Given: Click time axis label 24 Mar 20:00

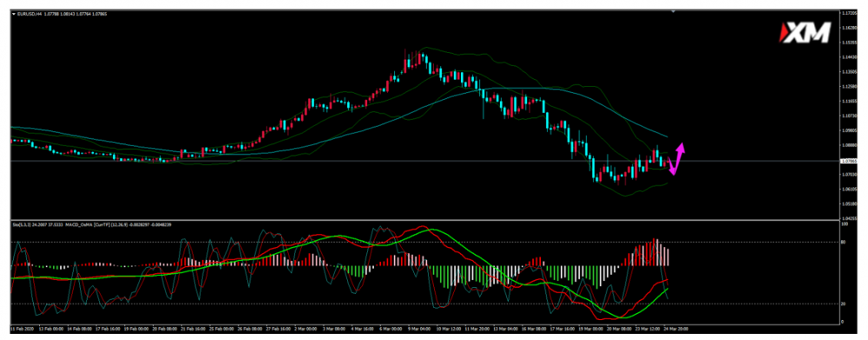Looking at the screenshot, I should point(676,329).
